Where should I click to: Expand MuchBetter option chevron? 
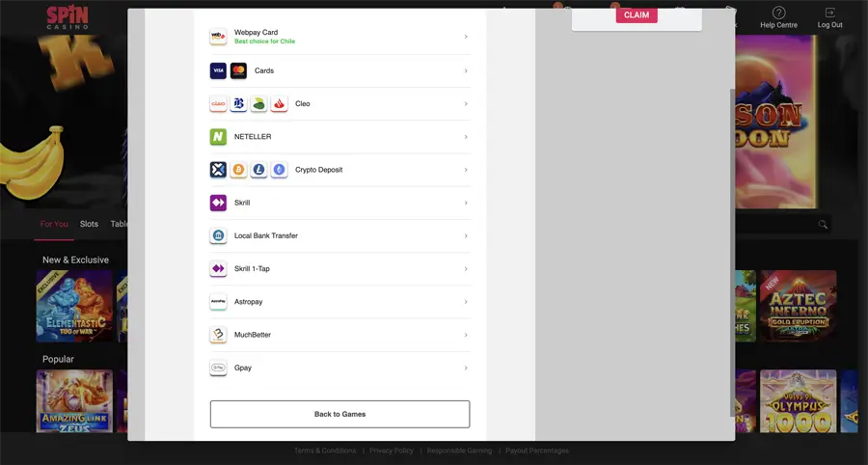tap(466, 335)
